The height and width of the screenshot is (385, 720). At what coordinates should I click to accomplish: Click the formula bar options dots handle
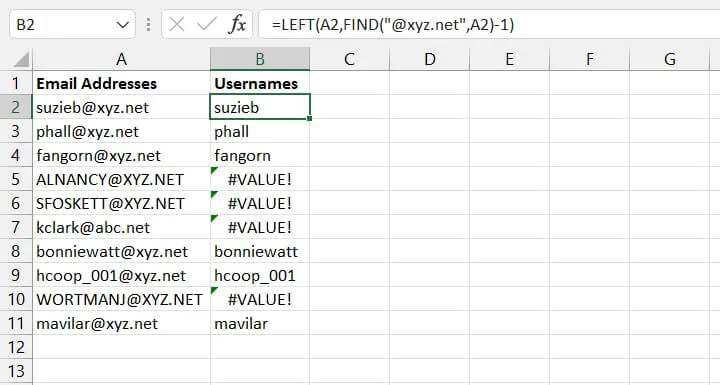(x=148, y=24)
